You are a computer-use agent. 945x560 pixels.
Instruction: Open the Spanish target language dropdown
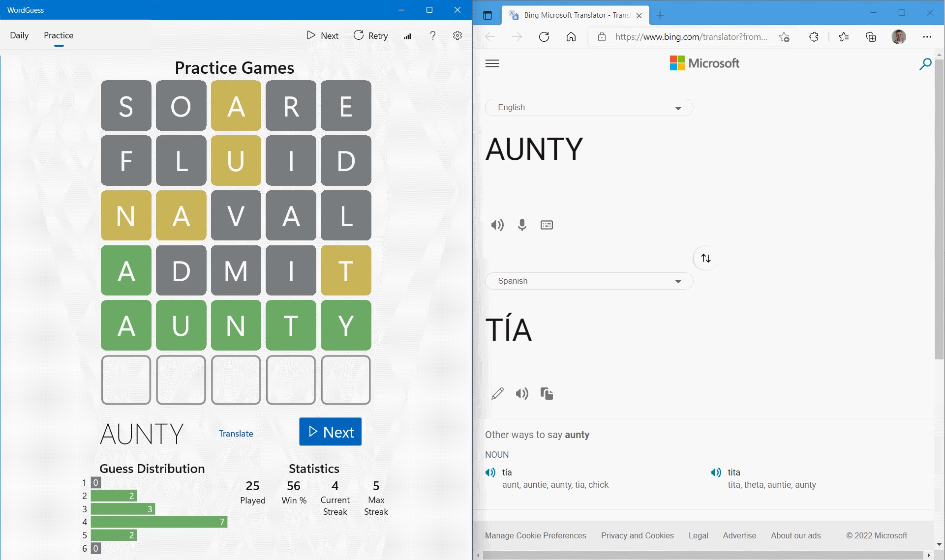(x=588, y=281)
